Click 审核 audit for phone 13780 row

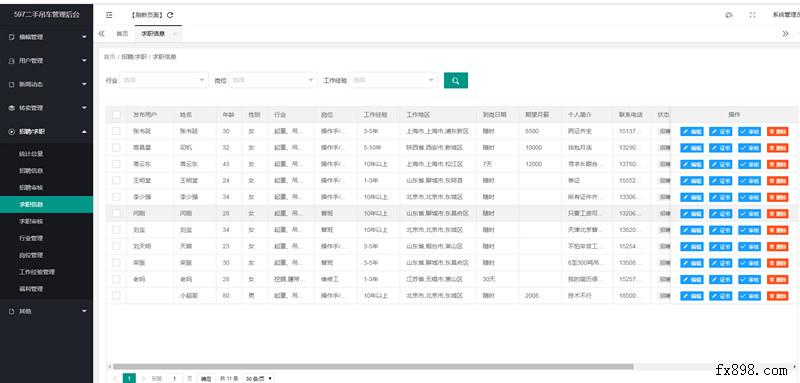click(749, 164)
